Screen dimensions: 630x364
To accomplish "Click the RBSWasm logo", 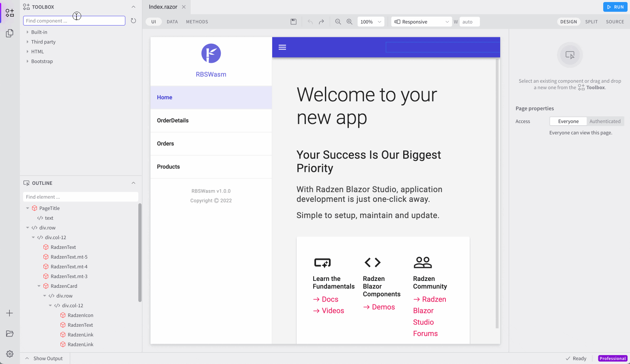I will pyautogui.click(x=211, y=54).
